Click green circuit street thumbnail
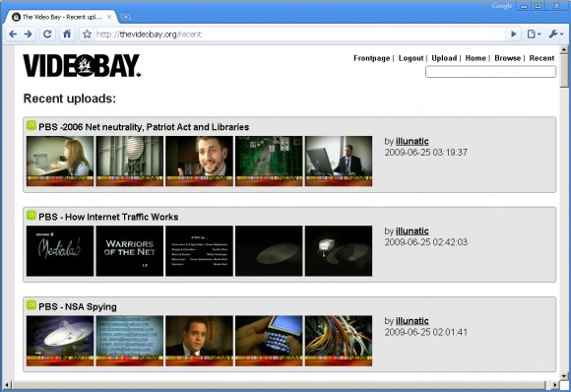This screenshot has height=392, width=571. 269,161
